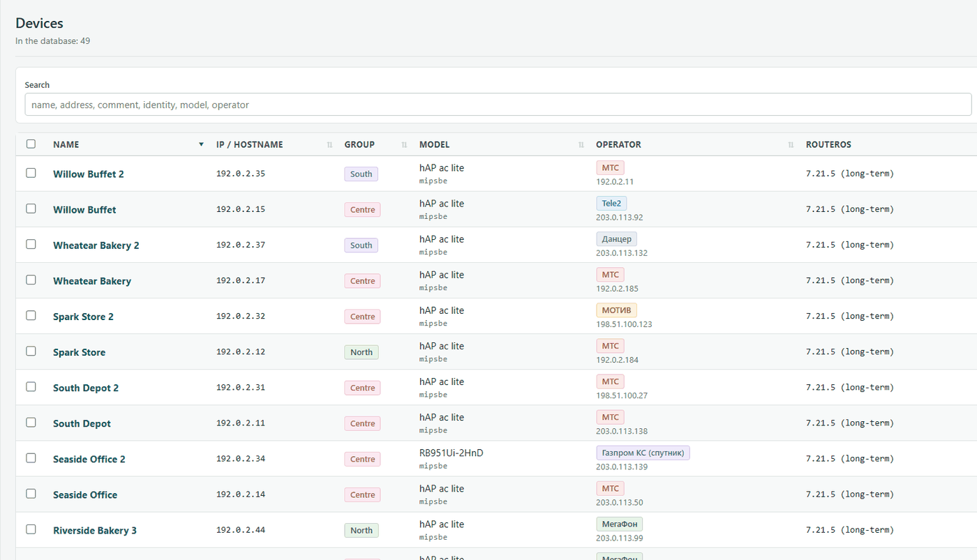Click IP address 192.0.2.35
Image resolution: width=977 pixels, height=560 pixels.
coord(241,174)
